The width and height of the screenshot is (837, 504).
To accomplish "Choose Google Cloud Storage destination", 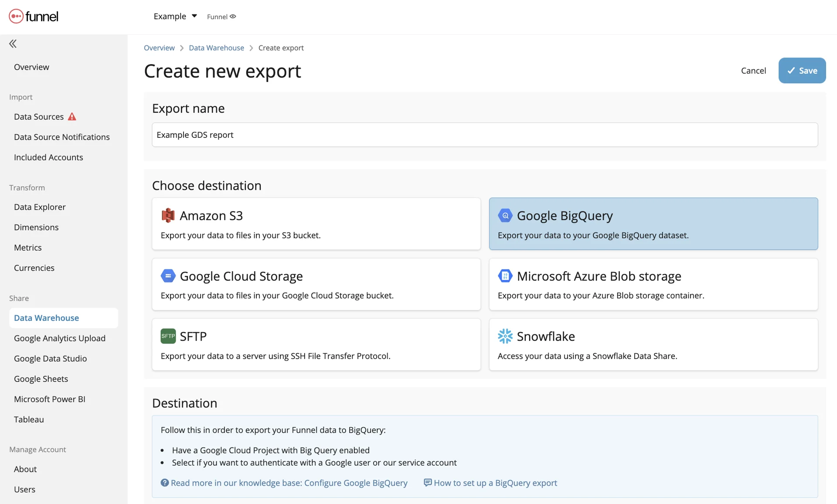I will coord(316,284).
